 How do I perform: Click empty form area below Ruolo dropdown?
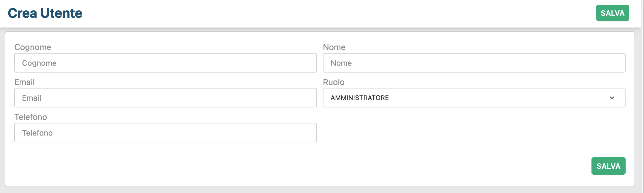point(474,133)
